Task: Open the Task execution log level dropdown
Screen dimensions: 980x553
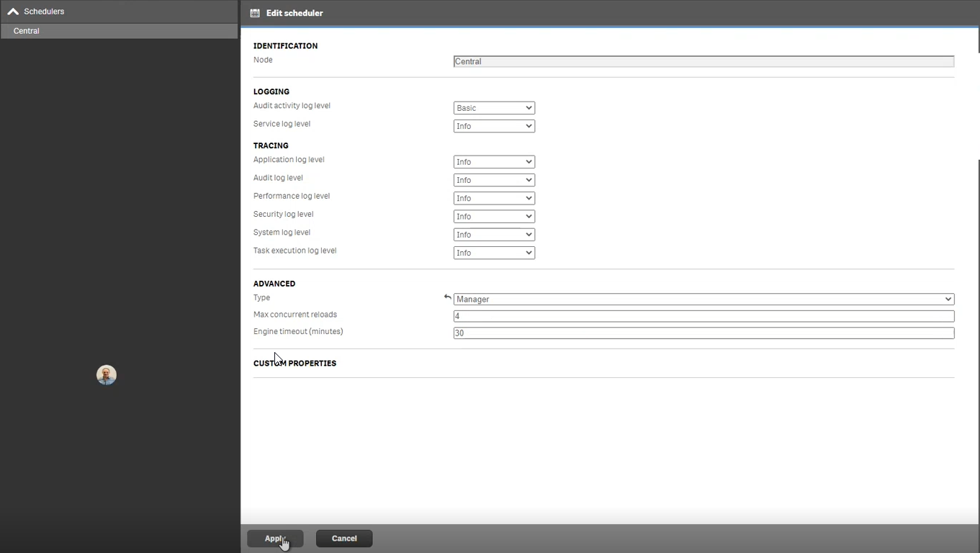Action: [x=494, y=253]
